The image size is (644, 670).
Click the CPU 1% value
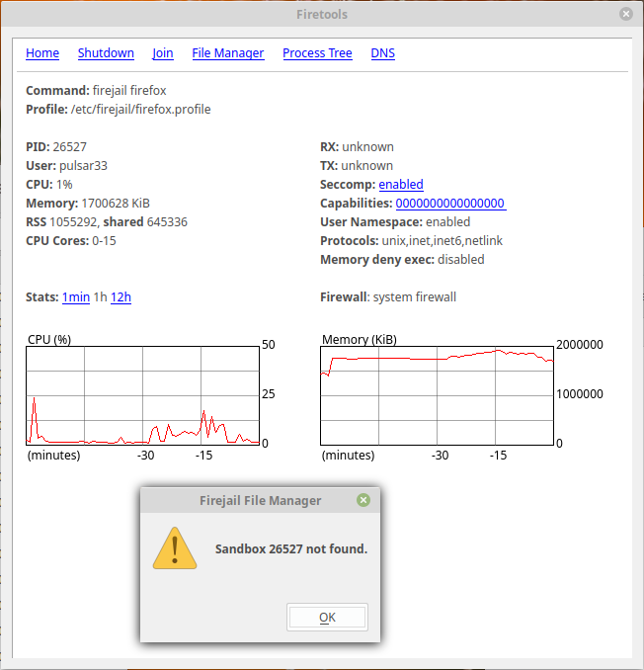[x=64, y=184]
